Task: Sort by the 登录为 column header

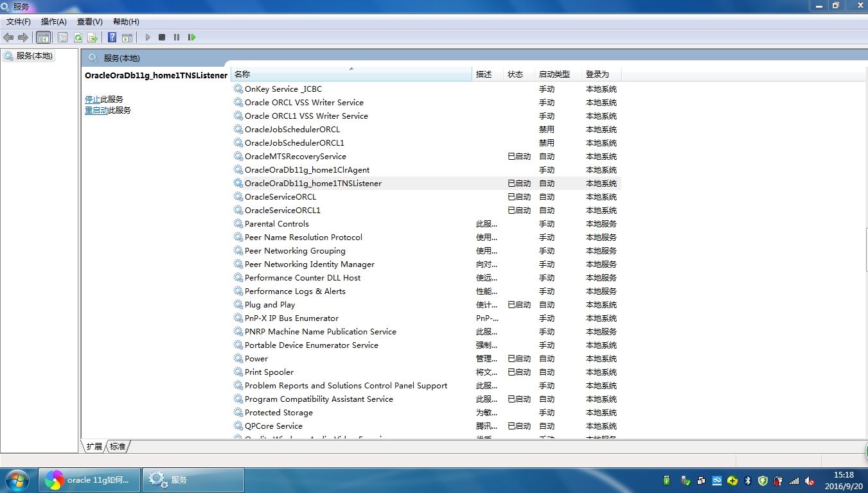Action: click(602, 74)
